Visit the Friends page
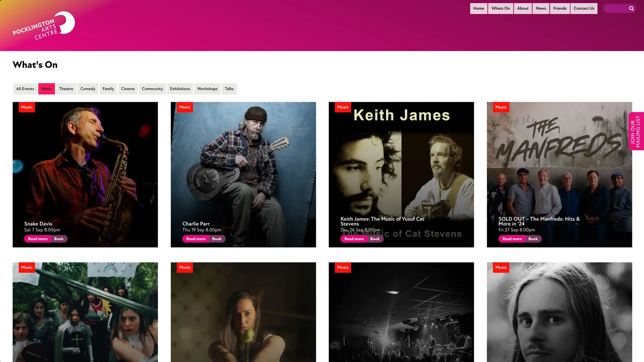 [559, 9]
